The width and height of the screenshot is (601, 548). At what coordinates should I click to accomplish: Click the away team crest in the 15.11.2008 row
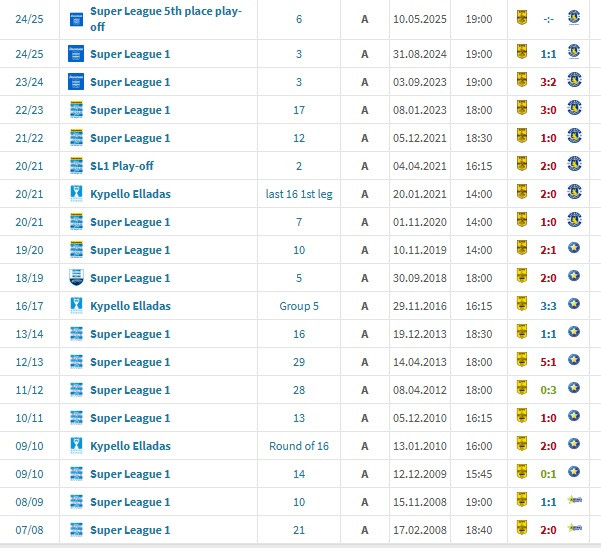click(x=572, y=502)
